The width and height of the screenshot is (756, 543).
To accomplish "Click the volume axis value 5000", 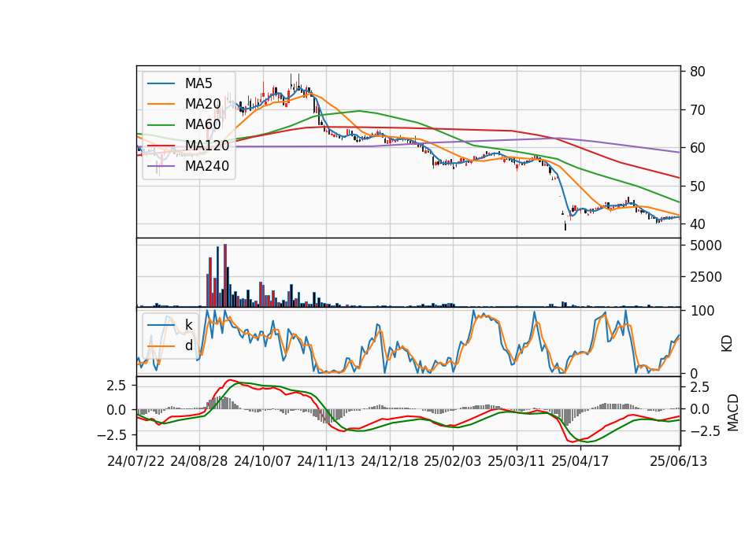I will [706, 246].
